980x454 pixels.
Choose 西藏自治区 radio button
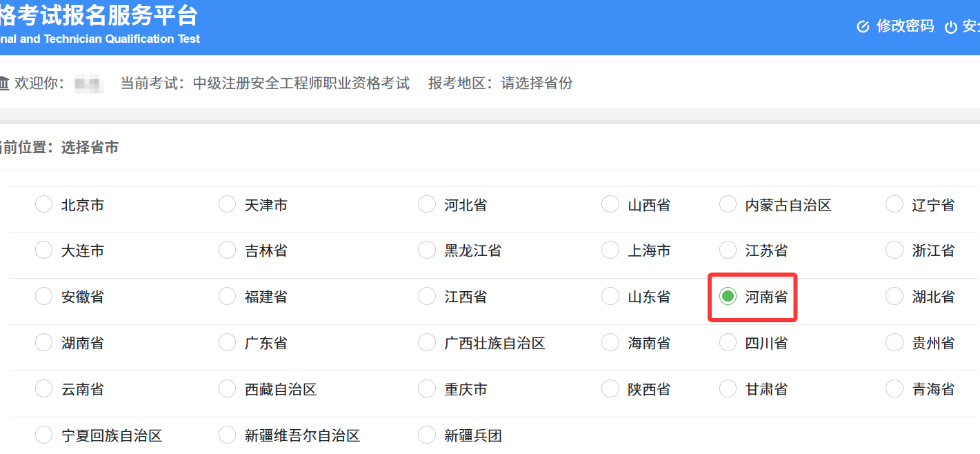click(227, 388)
